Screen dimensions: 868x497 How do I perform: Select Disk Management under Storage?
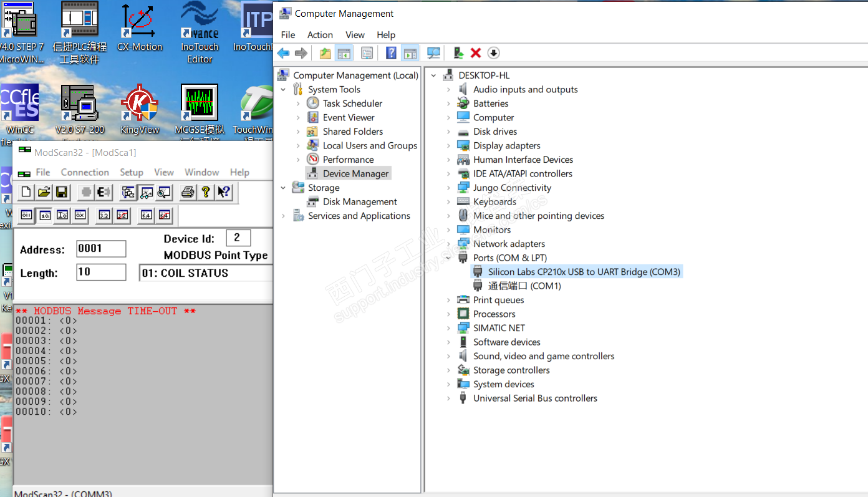pyautogui.click(x=360, y=201)
